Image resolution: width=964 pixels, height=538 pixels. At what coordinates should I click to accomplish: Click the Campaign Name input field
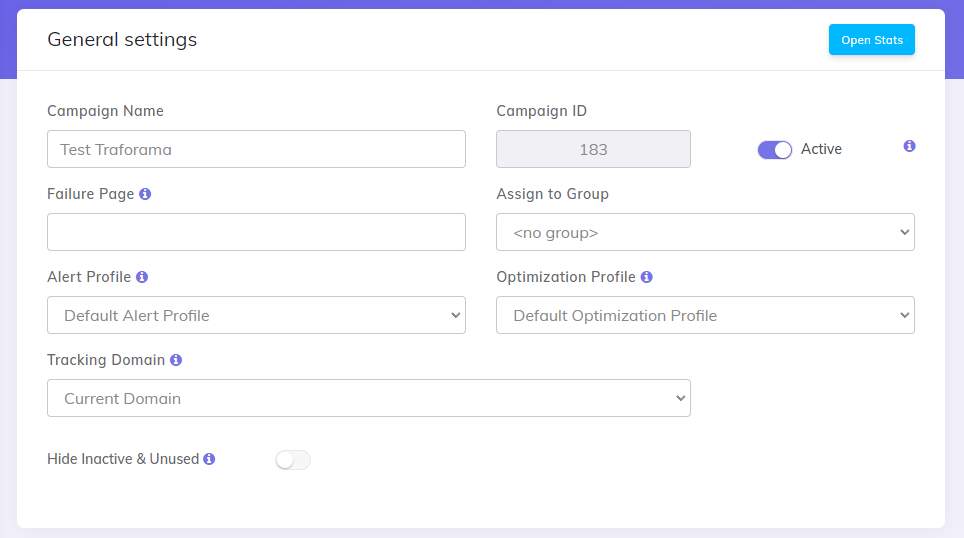tap(256, 149)
